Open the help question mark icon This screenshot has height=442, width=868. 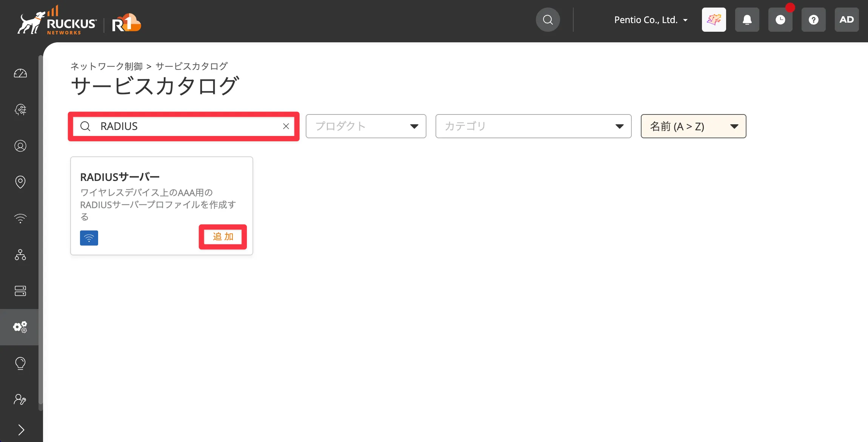814,20
